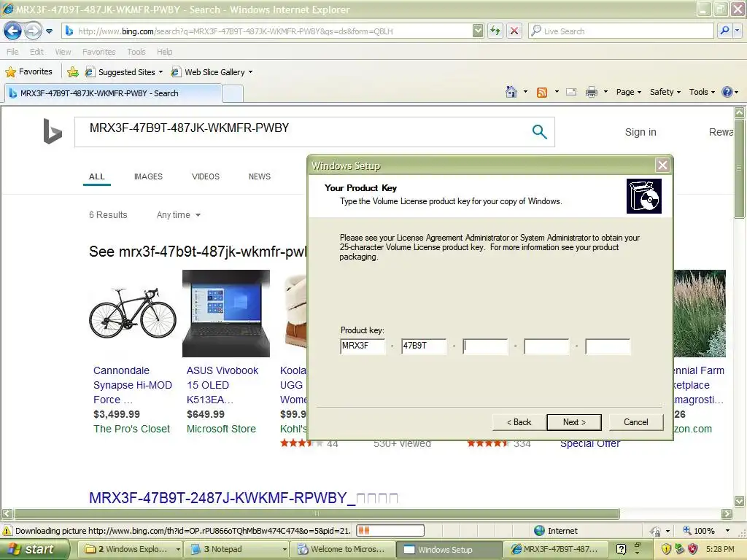Screen dimensions: 747x560
Task: Open the Edit menu
Action: 36,52
